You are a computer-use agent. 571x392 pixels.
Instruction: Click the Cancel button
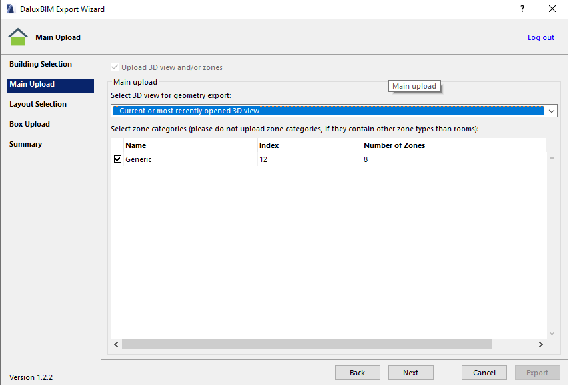tap(484, 373)
